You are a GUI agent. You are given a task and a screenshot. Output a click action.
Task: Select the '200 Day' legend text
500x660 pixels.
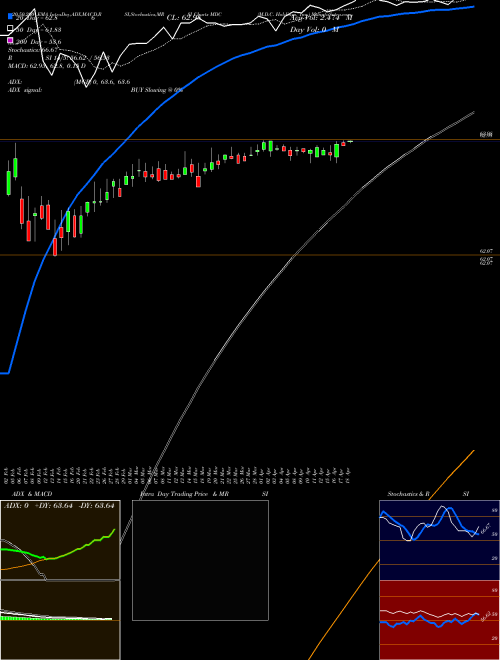tap(38, 42)
